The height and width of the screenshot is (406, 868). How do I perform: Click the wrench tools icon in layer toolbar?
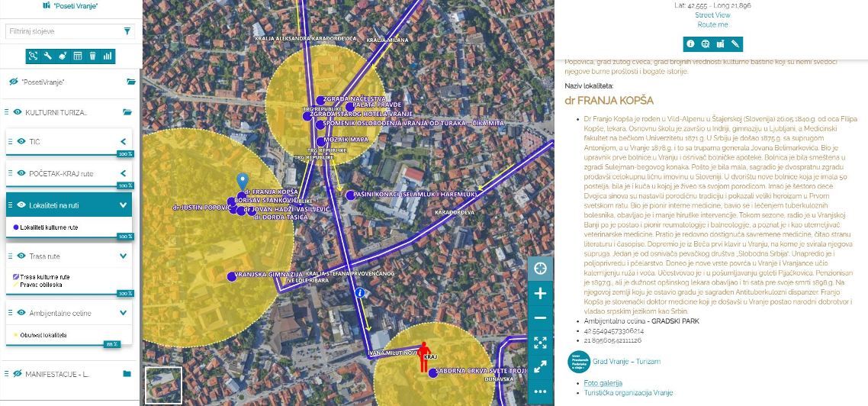(47, 56)
